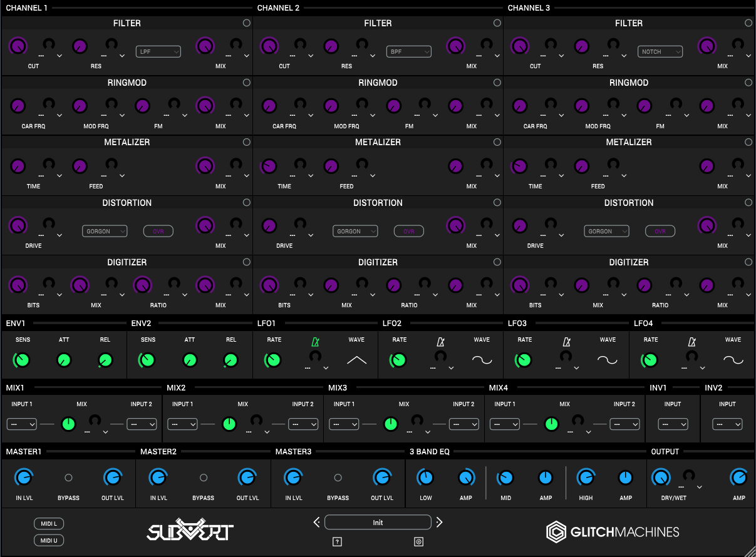756x557 pixels.
Task: Open the MIX2 Input 1 dropdown
Action: [x=183, y=424]
